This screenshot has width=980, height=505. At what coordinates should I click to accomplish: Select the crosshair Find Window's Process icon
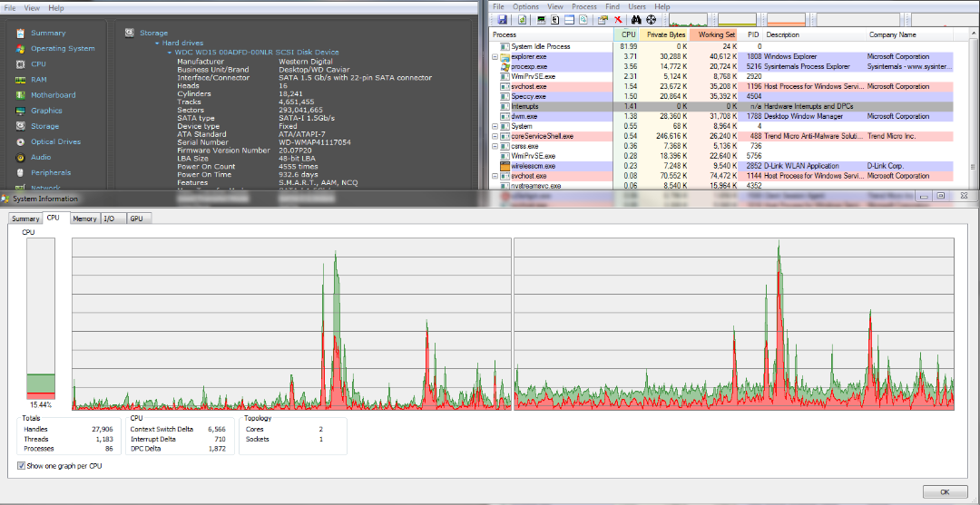point(652,20)
